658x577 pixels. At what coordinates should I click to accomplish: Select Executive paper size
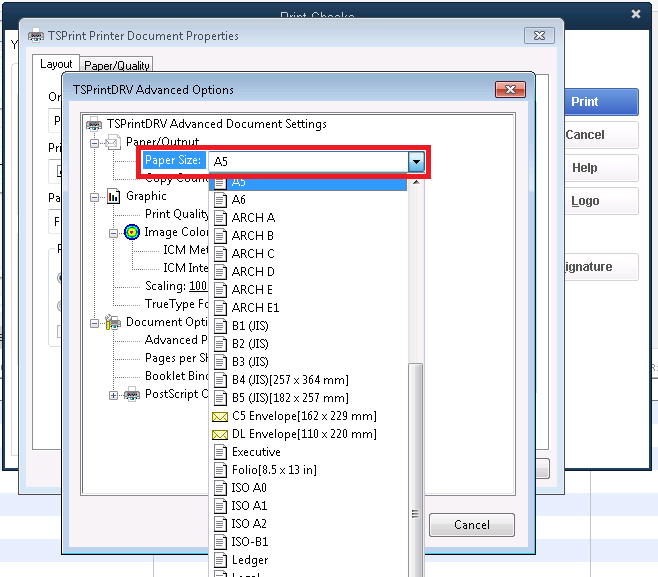pos(310,452)
